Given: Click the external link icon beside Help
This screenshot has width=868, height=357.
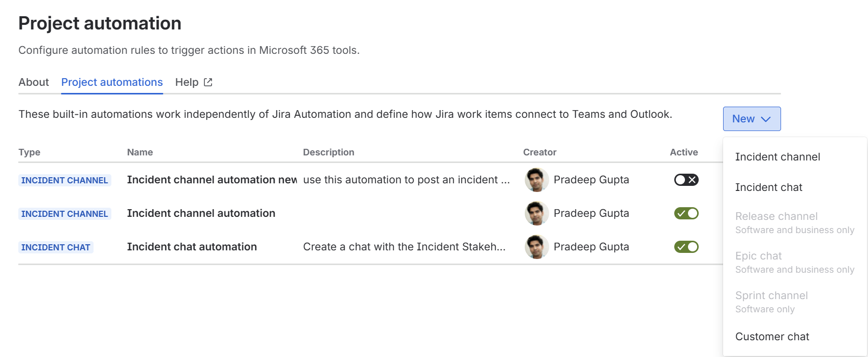Looking at the screenshot, I should click(208, 82).
